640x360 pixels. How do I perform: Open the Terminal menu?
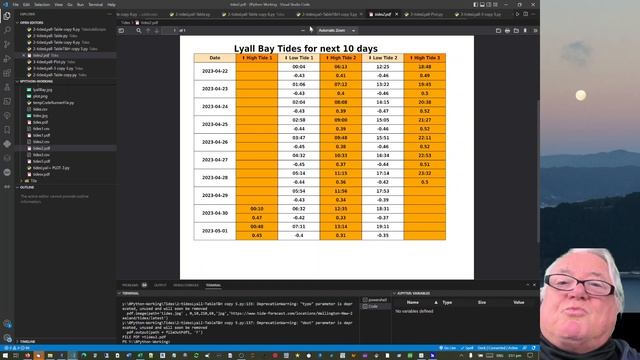[x=96, y=4]
